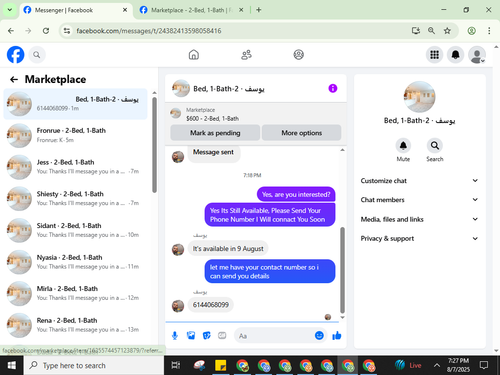Click the conversation list scrollbar

(x=154, y=145)
